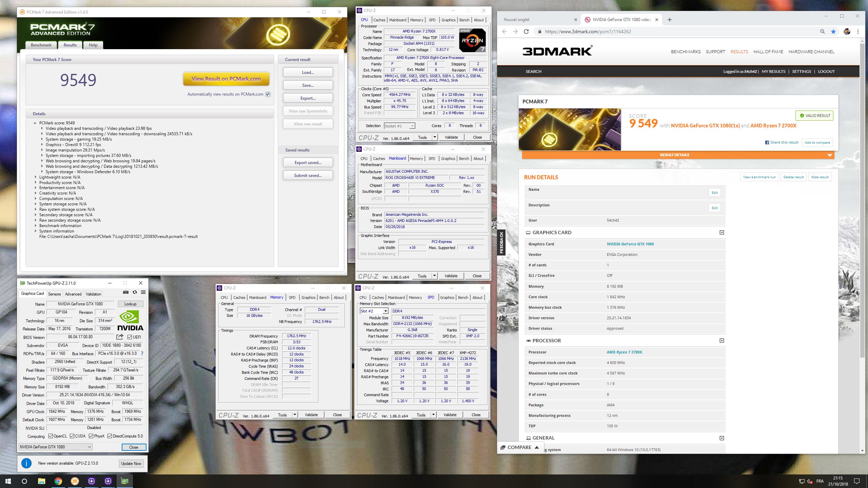The image size is (868, 488).
Task: Click the browser address bar URL
Action: coord(588,32)
